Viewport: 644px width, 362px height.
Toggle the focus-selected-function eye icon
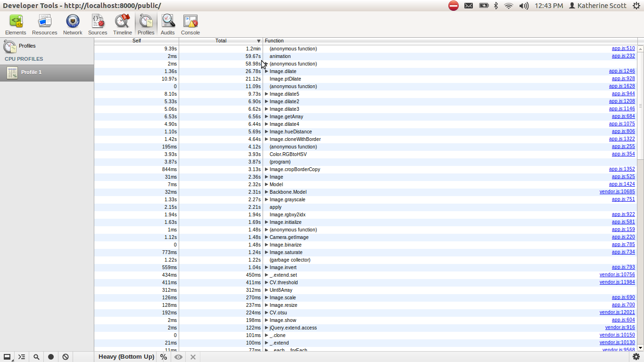coord(178,357)
